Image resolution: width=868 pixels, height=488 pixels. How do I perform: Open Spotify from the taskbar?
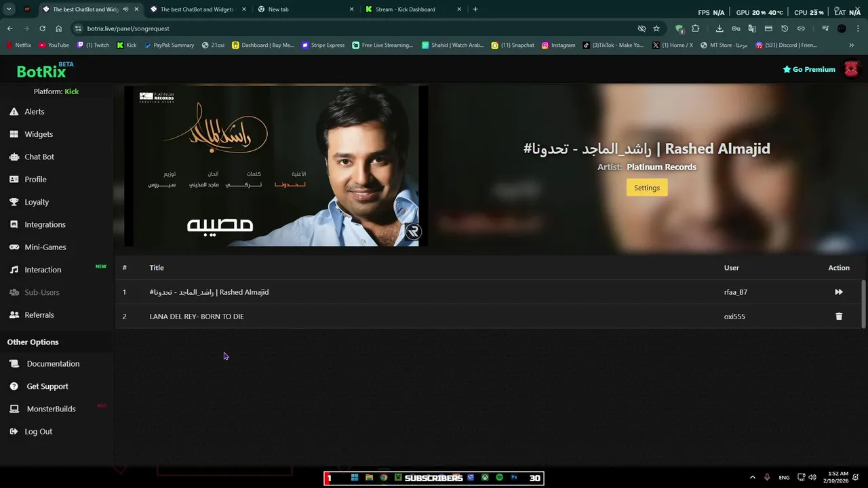[x=500, y=478]
